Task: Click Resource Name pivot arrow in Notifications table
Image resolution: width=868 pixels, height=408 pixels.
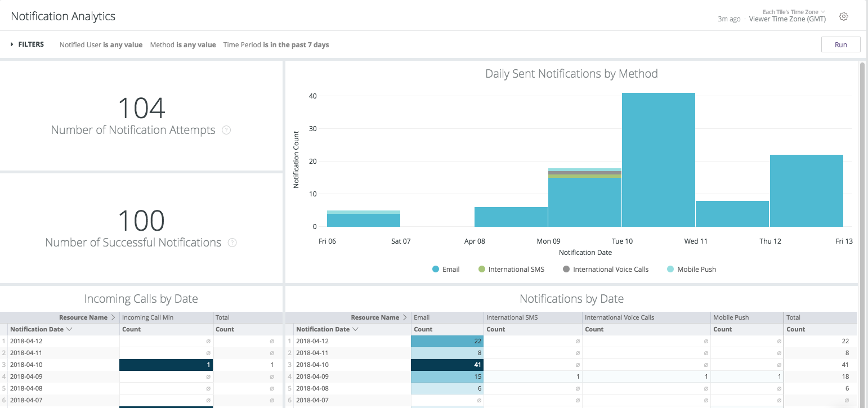Action: (x=405, y=317)
